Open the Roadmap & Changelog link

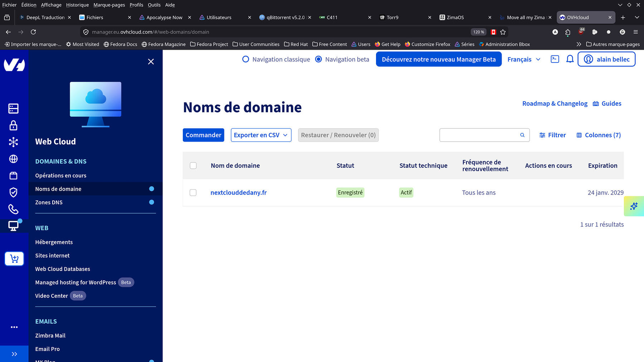[555, 103]
